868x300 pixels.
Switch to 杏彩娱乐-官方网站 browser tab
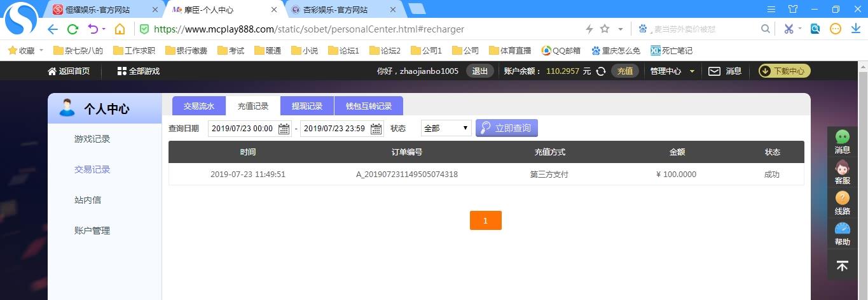(343, 10)
